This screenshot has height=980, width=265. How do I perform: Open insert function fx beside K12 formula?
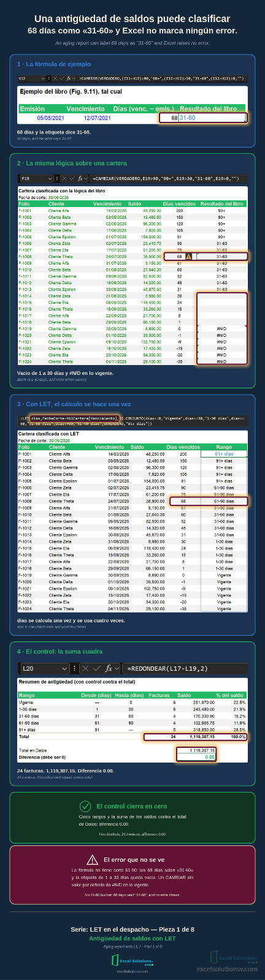[x=69, y=78]
